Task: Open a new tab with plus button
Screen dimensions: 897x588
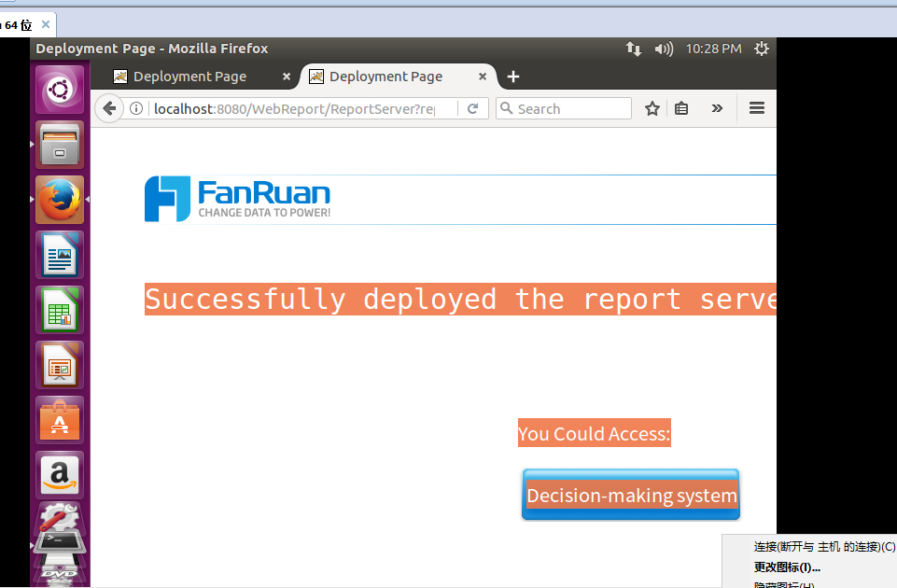Action: [x=513, y=77]
